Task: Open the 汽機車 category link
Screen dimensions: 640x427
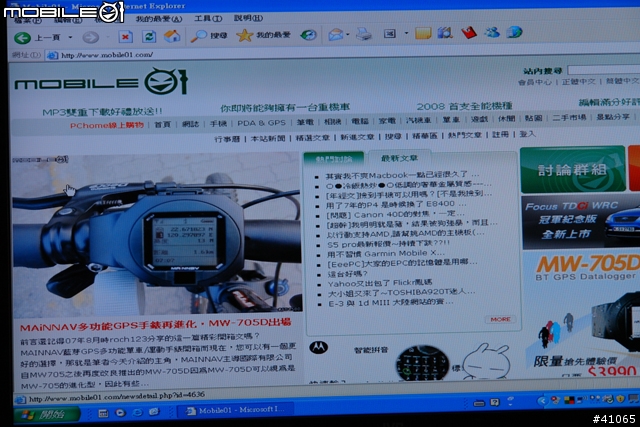Action: tap(418, 120)
